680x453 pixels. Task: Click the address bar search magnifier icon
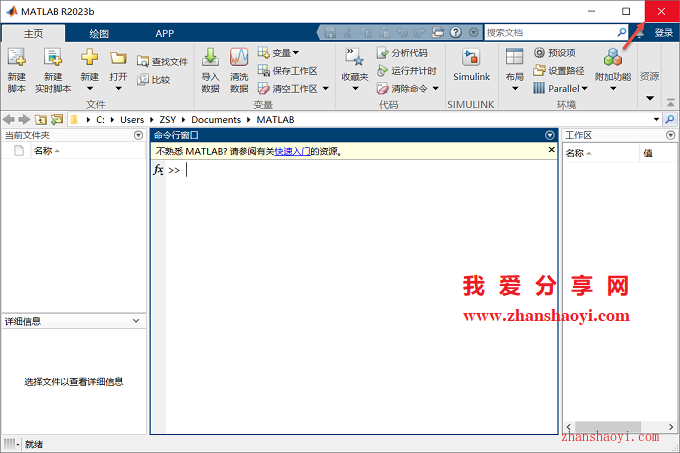pos(670,119)
